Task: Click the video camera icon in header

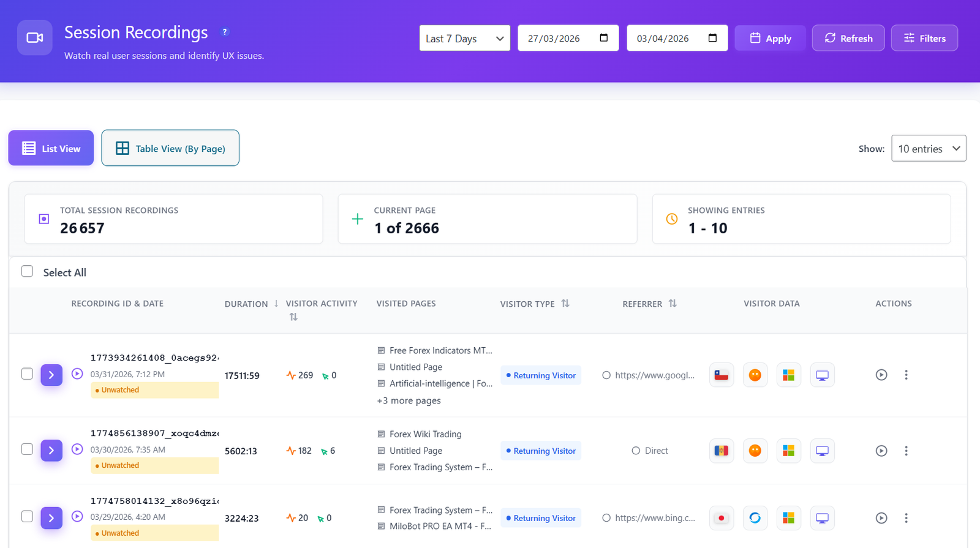Action: [x=35, y=38]
